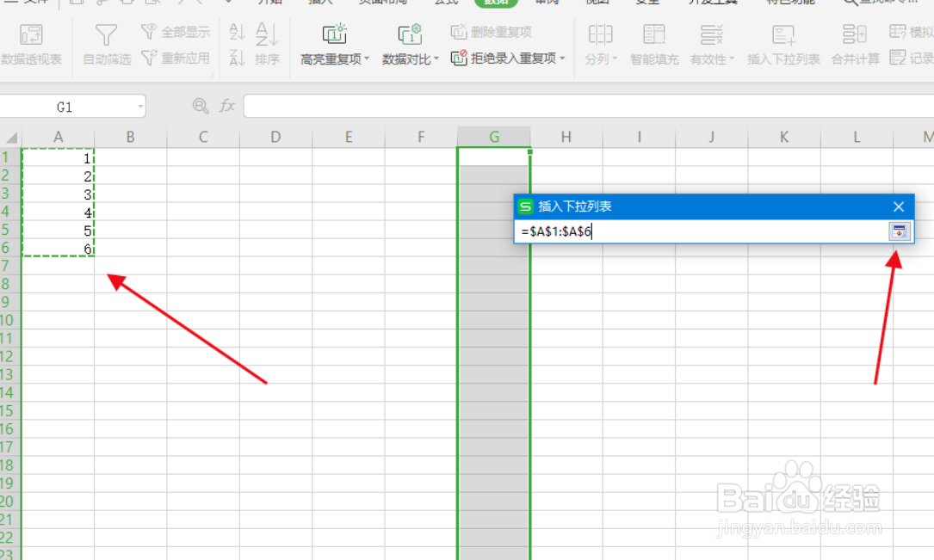This screenshot has height=560, width=934.
Task: Select column I header
Action: [639, 138]
